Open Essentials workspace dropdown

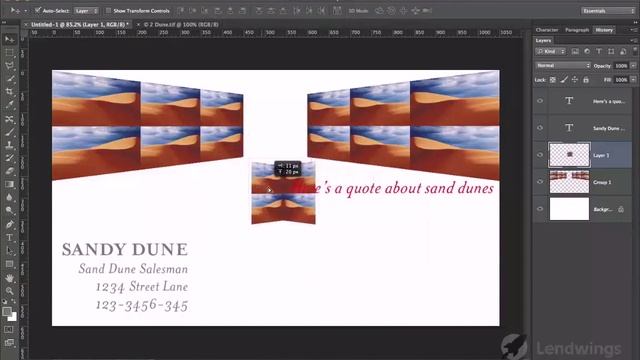608,11
